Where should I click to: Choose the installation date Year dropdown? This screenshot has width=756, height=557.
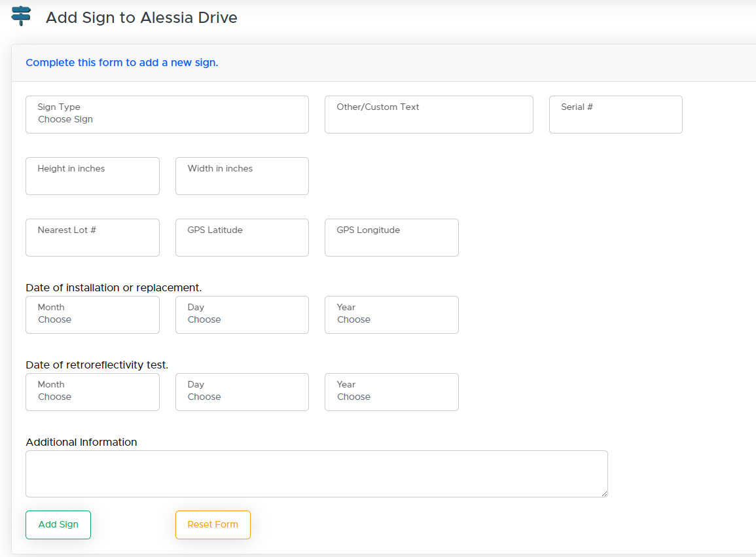click(391, 315)
